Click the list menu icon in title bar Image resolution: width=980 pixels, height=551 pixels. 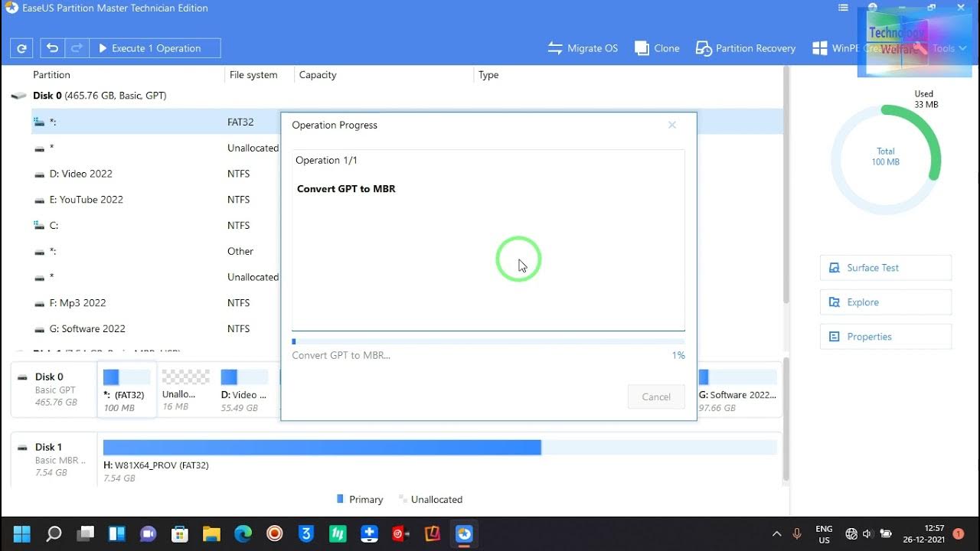tap(843, 8)
